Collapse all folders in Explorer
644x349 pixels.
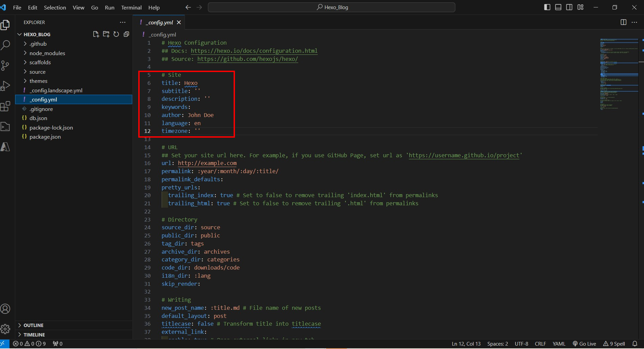[x=126, y=34]
